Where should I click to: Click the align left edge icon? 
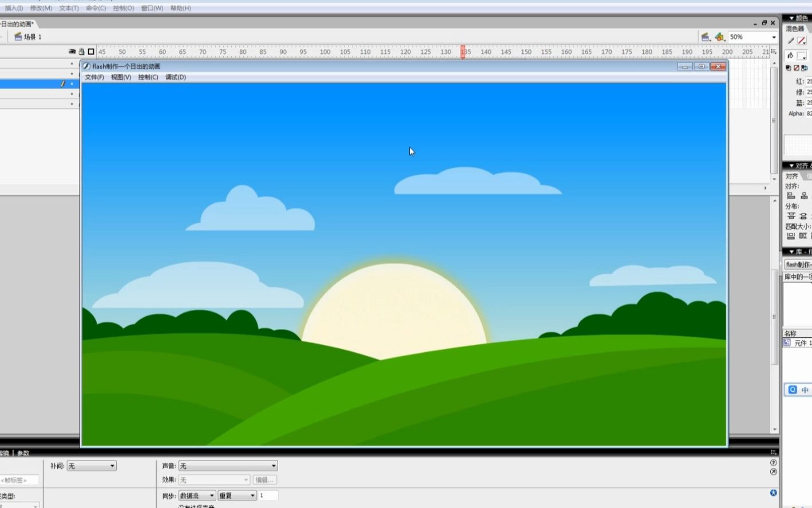(791, 196)
